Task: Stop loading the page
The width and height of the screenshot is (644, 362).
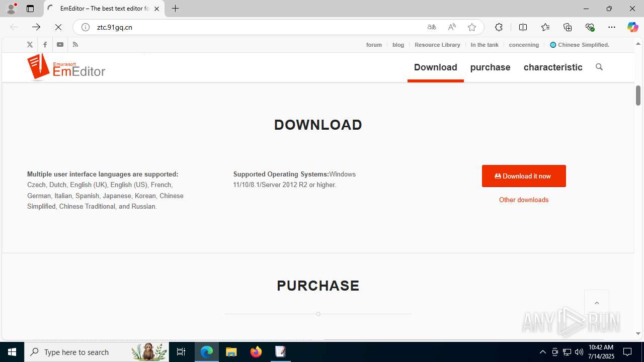Action: 58,27
